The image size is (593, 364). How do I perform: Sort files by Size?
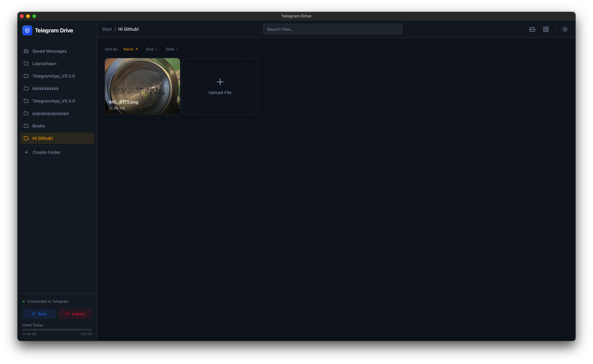(x=152, y=49)
